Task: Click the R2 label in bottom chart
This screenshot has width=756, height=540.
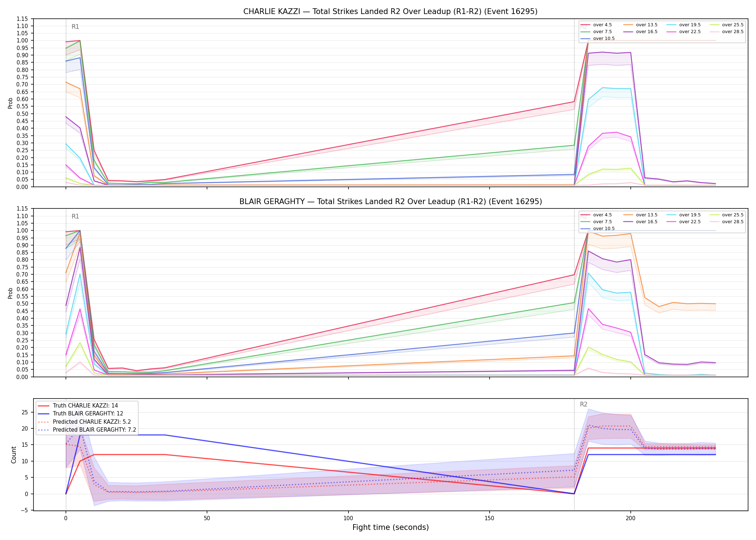Action: tap(584, 404)
